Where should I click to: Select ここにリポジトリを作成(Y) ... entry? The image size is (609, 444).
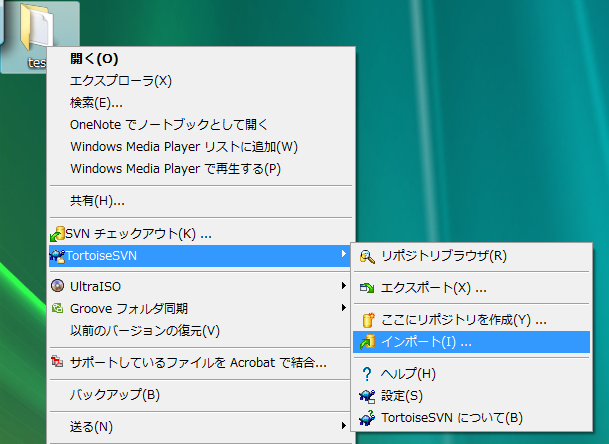(x=472, y=320)
